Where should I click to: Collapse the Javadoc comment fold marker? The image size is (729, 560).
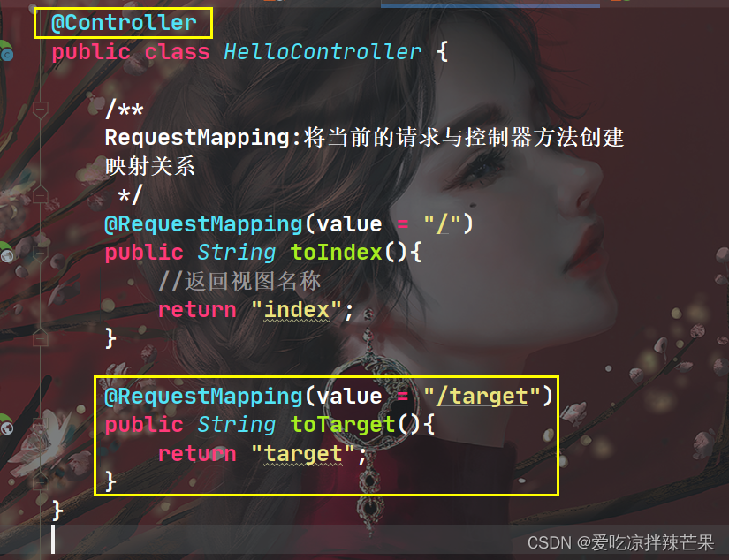[41, 110]
